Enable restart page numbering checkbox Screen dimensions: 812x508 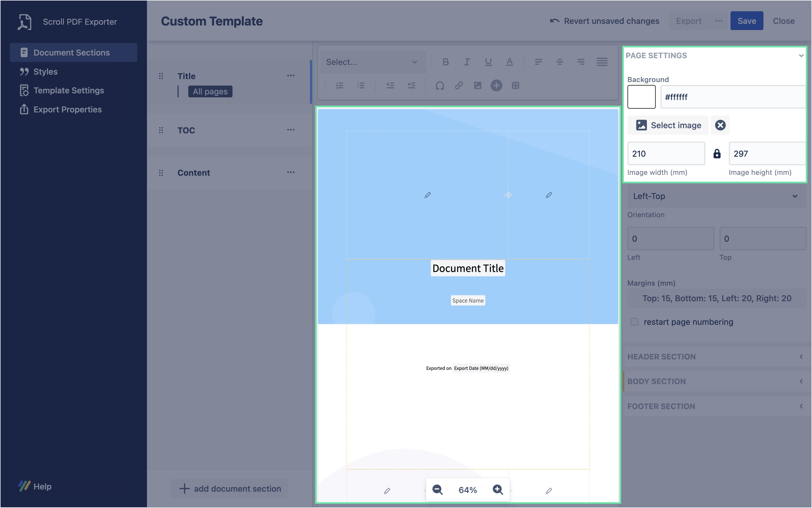(x=634, y=322)
